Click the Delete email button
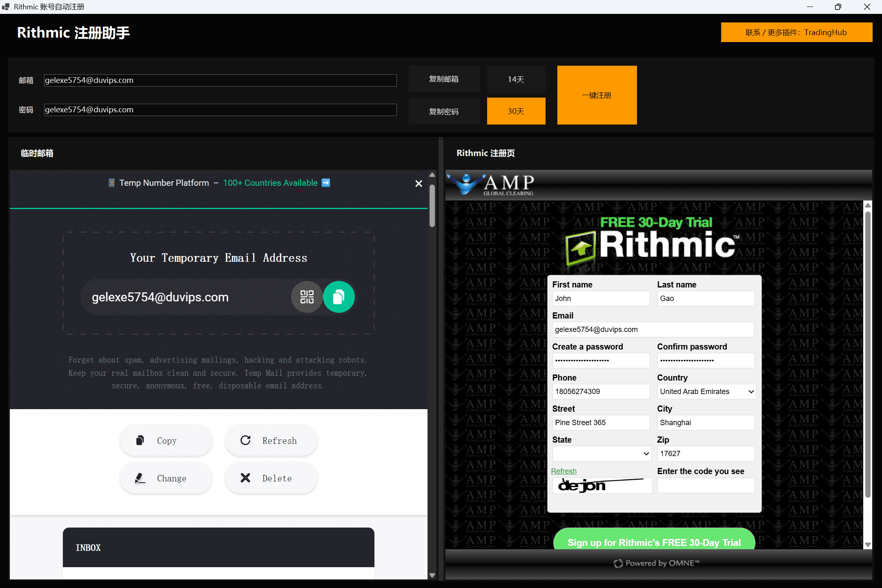The height and width of the screenshot is (588, 882). point(271,478)
